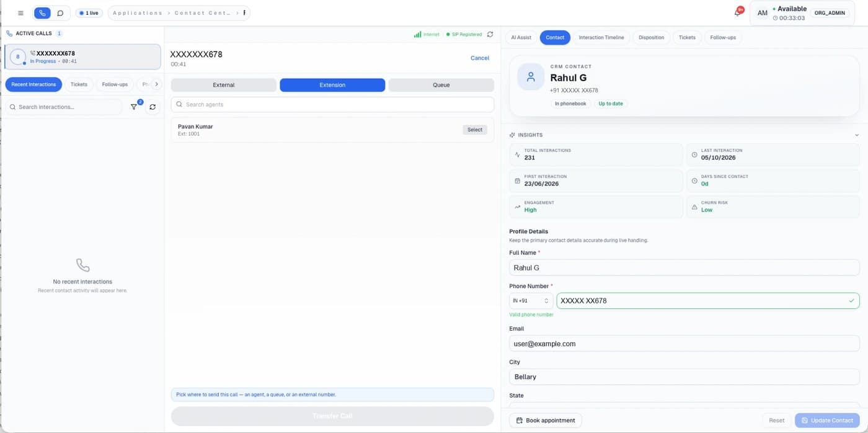Refresh the SIP registration status

click(490, 34)
